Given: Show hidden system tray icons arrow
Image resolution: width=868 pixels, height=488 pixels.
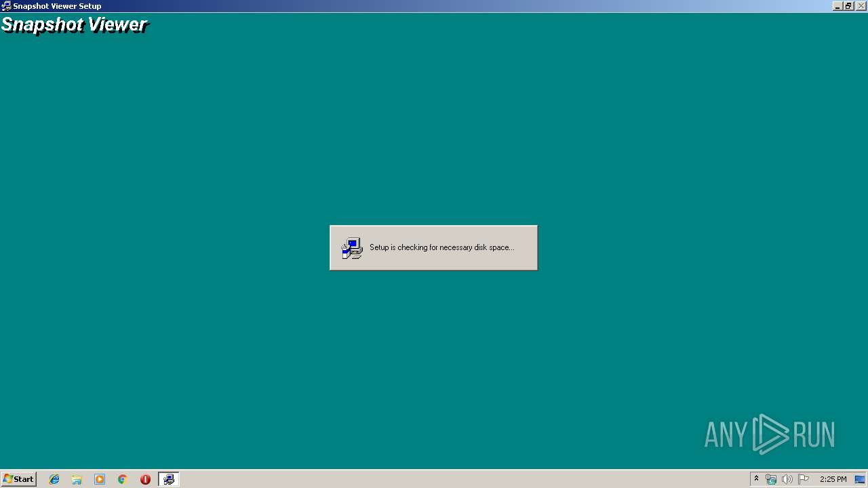Looking at the screenshot, I should coord(756,479).
